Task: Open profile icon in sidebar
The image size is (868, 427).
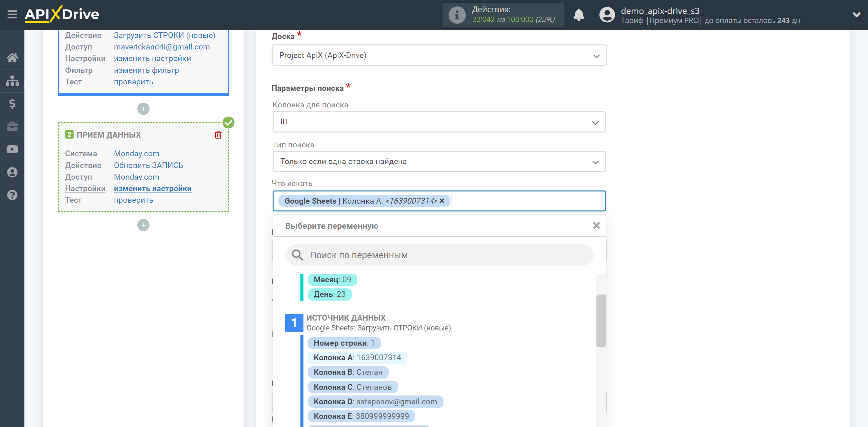Action: tap(12, 172)
